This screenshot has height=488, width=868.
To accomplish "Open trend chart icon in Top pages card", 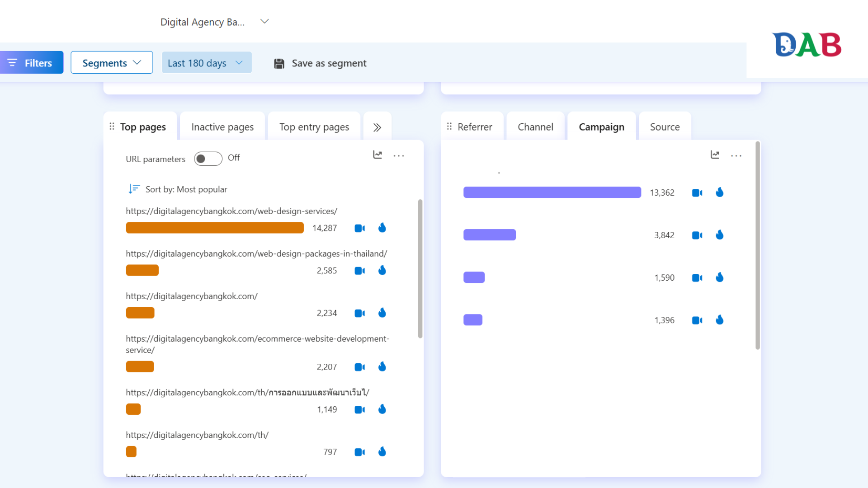I will pos(377,155).
